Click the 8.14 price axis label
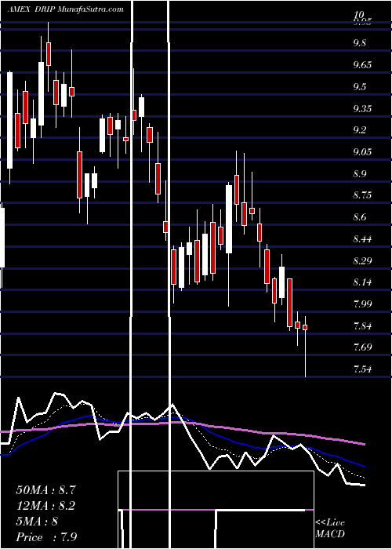 (362, 282)
